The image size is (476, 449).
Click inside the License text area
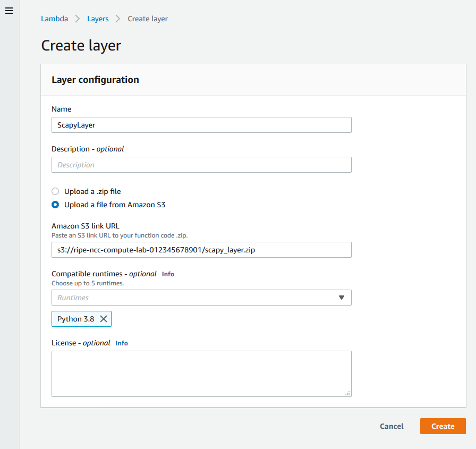tap(201, 374)
